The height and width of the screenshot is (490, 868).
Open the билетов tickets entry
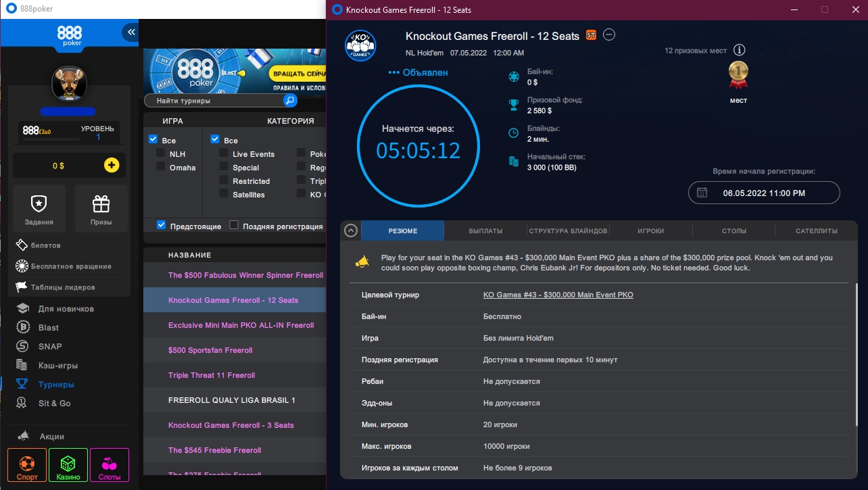coord(38,245)
